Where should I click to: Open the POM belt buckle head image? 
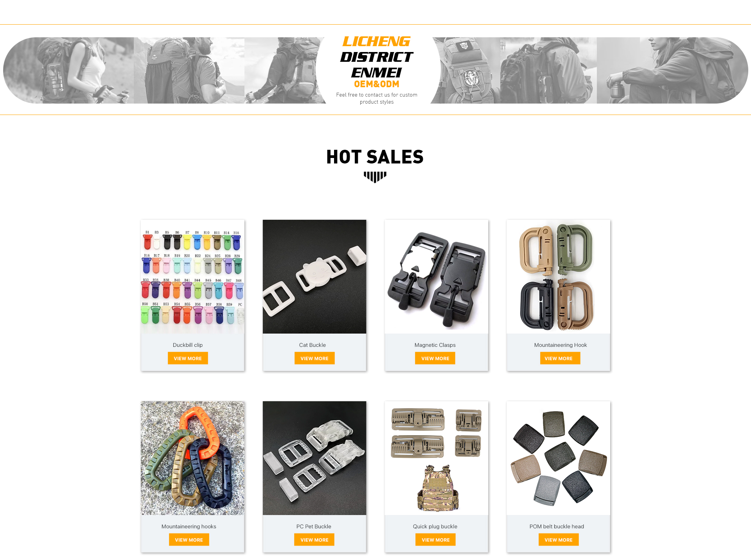tap(559, 458)
